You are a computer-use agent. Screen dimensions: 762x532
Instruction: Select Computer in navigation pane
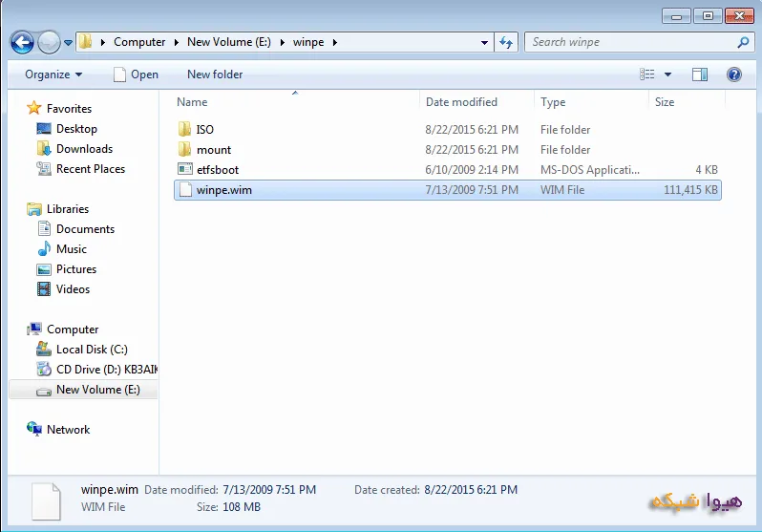[73, 330]
